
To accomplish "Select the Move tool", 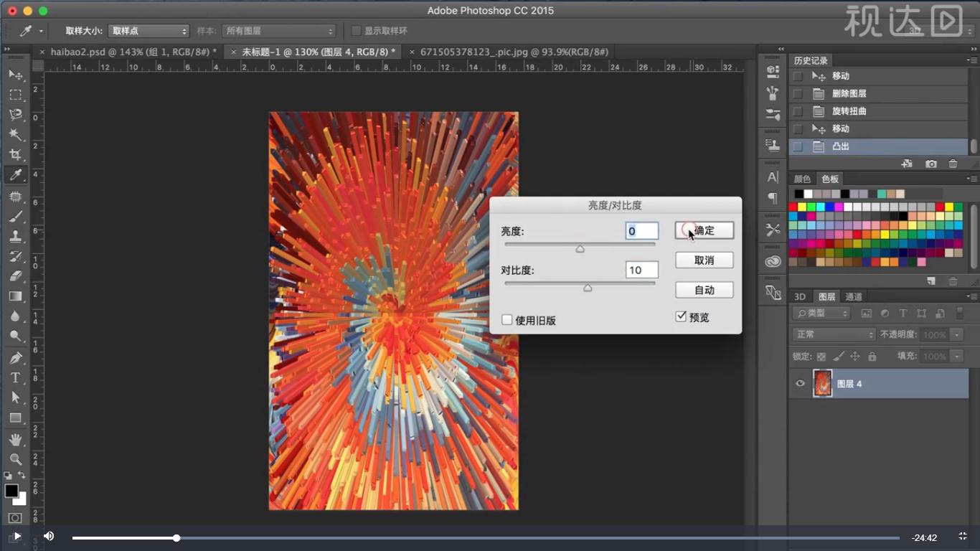I will [15, 75].
